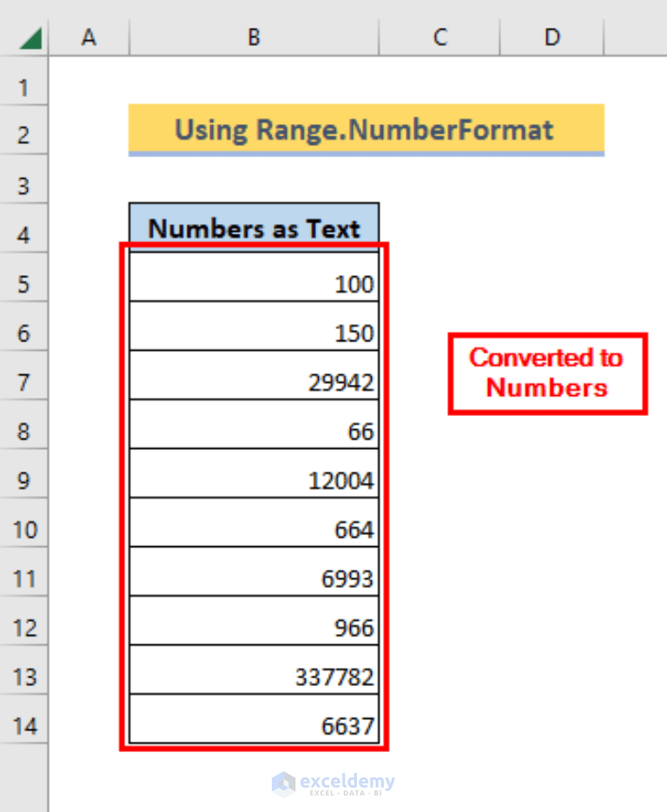Select row 3 header
This screenshot has width=667, height=812.
[23, 179]
